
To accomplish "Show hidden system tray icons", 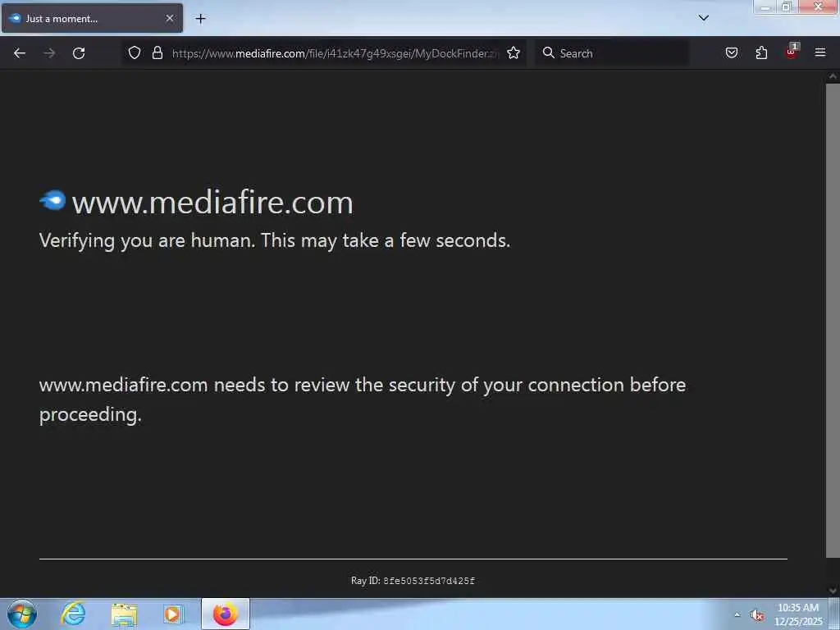I will [x=737, y=614].
